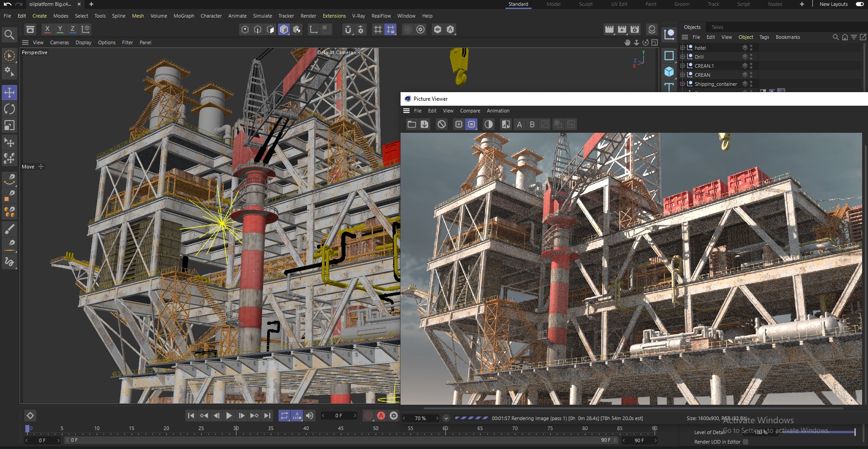
Task: Go to end of timeline
Action: point(268,416)
